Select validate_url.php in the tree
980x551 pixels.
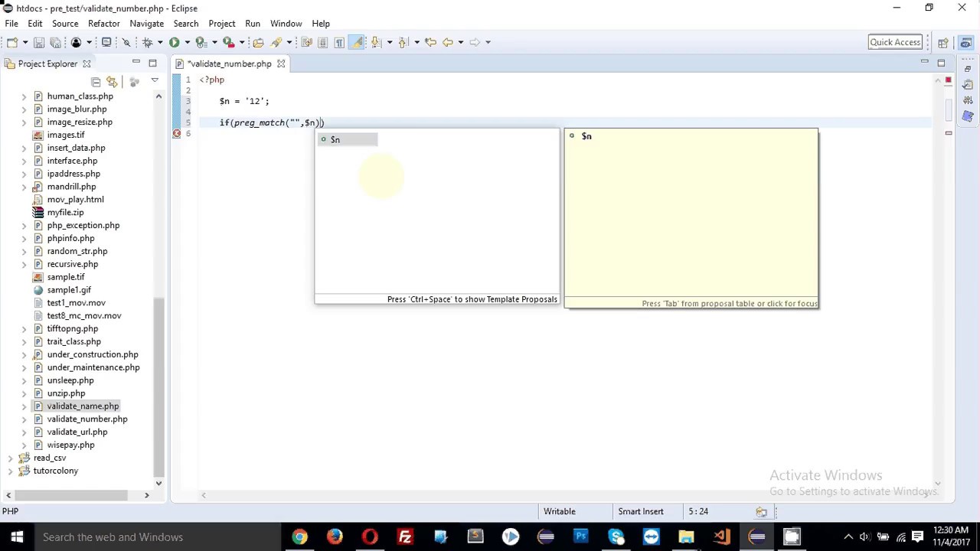[77, 432]
